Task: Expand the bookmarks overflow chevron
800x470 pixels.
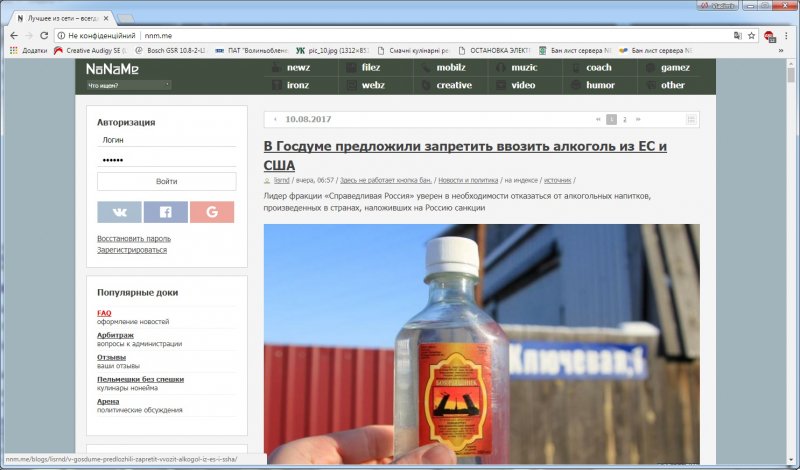Action: click(781, 51)
